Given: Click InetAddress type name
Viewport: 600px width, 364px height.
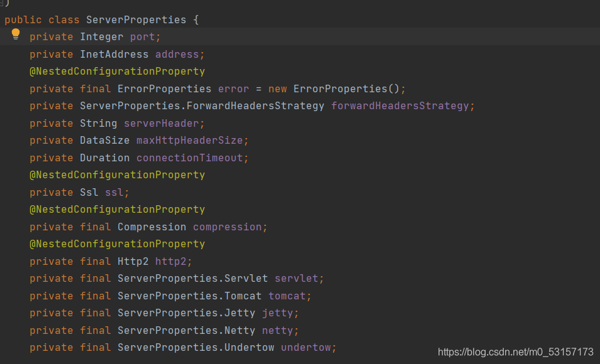Looking at the screenshot, I should (x=114, y=55).
